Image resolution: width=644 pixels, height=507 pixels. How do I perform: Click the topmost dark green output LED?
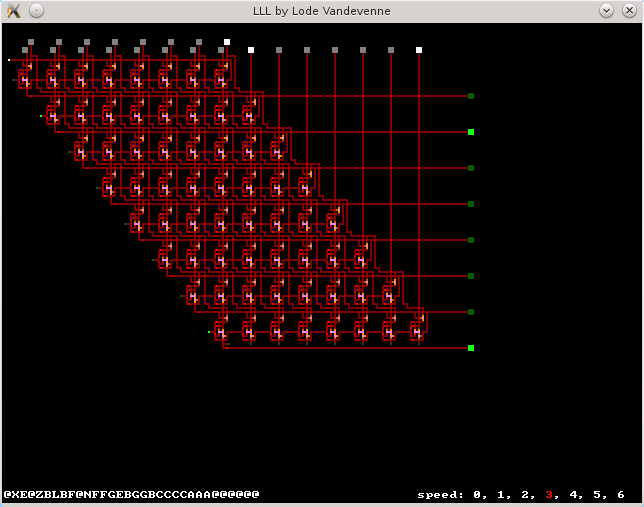tap(471, 96)
